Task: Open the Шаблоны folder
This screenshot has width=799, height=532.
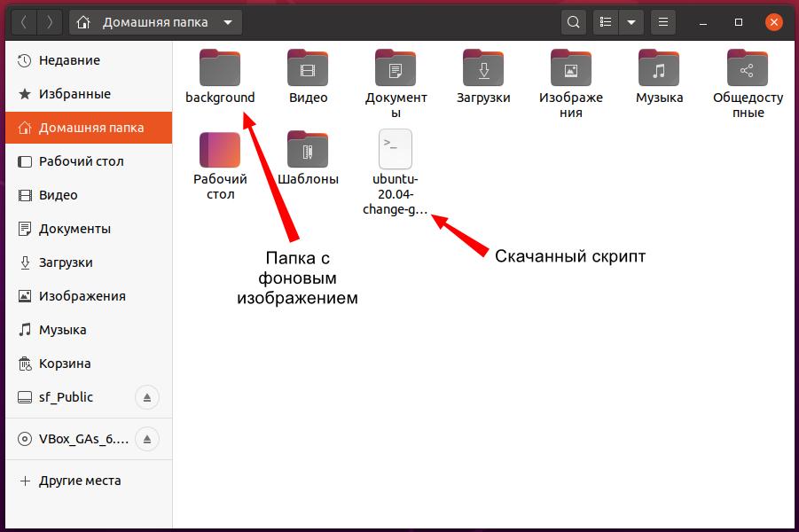Action: tap(308, 149)
